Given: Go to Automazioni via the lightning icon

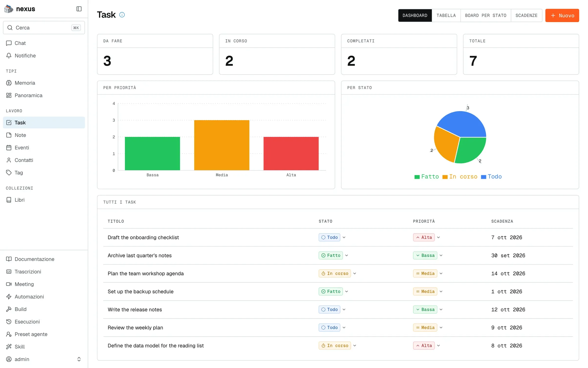Looking at the screenshot, I should [9, 296].
